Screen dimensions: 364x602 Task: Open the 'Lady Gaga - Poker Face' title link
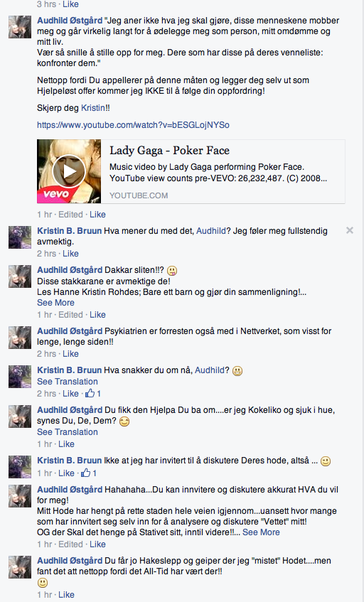pyautogui.click(x=169, y=151)
